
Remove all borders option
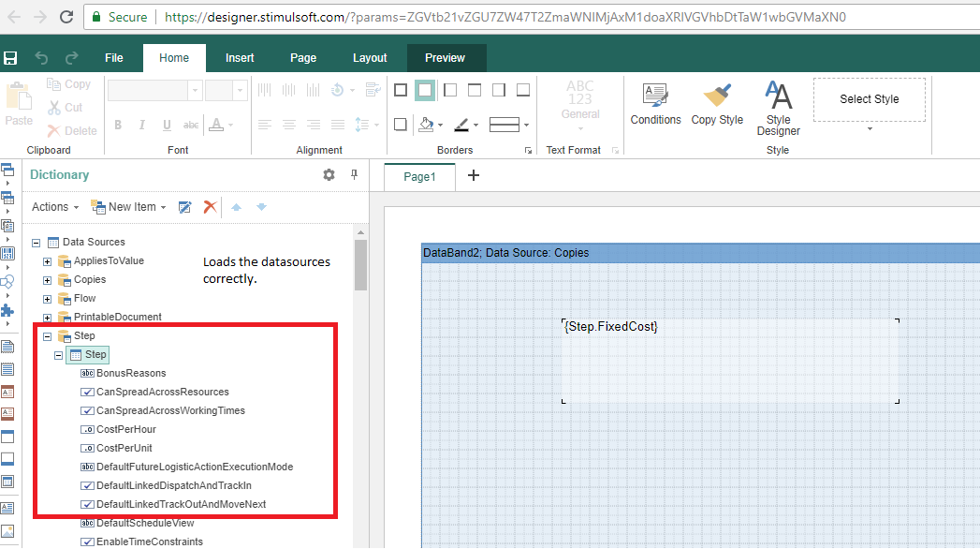pyautogui.click(x=425, y=90)
